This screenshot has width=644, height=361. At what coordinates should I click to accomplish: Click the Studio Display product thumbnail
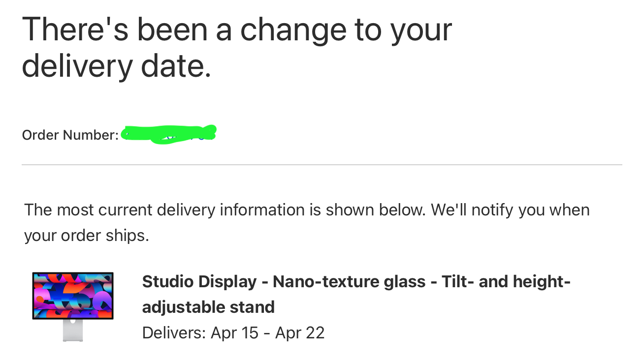click(73, 306)
